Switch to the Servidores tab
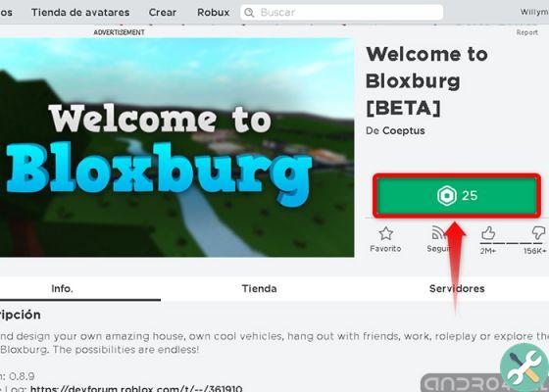 [457, 289]
